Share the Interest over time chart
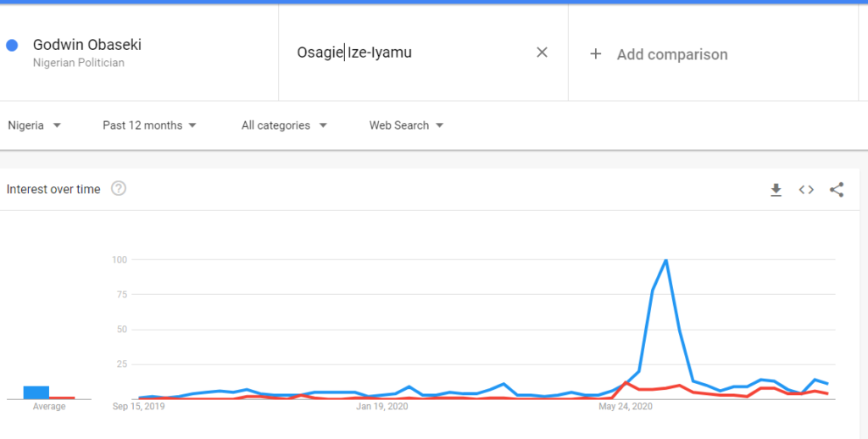This screenshot has height=439, width=868. (837, 190)
